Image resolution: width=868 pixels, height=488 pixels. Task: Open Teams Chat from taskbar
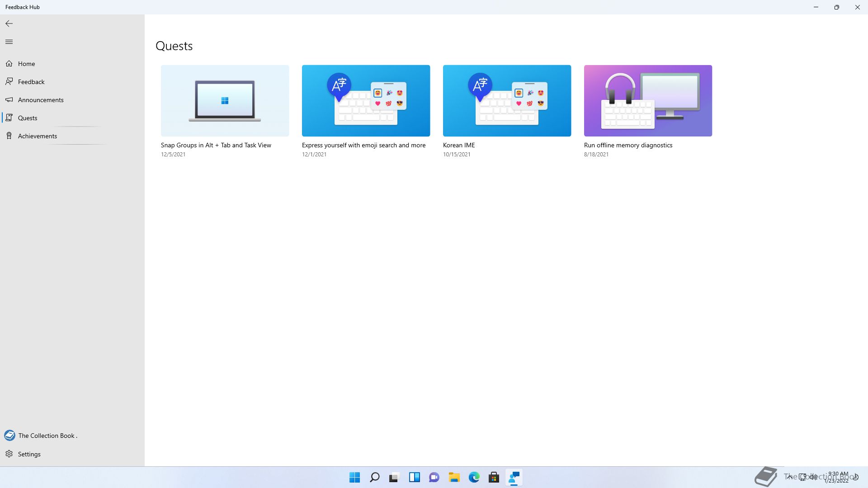point(434,477)
